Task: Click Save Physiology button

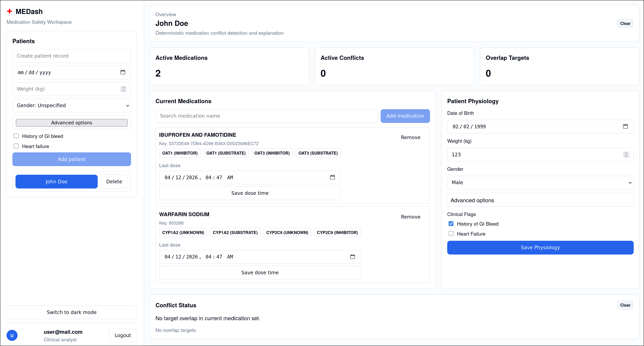Action: [540, 247]
